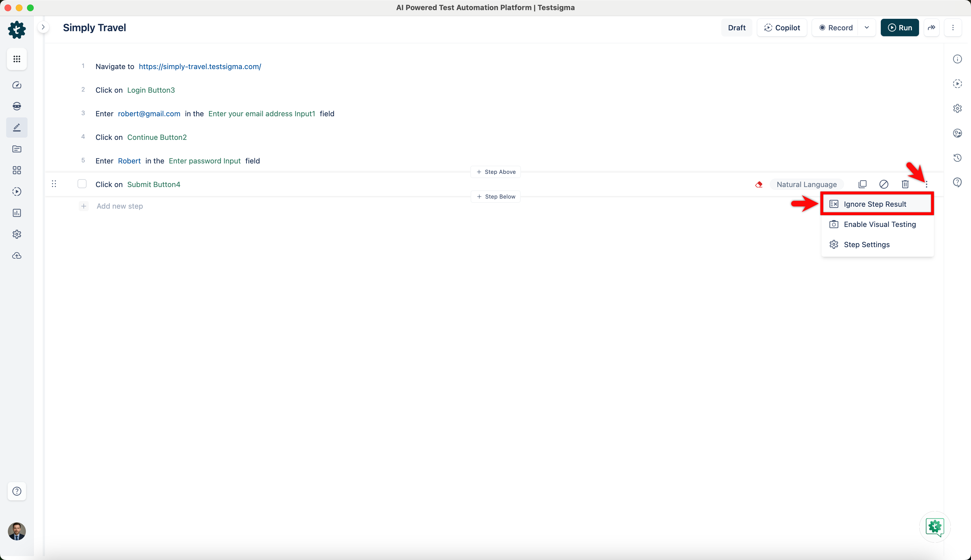This screenshot has width=971, height=560.
Task: Check the Submit Button4 step checkbox
Action: 82,184
